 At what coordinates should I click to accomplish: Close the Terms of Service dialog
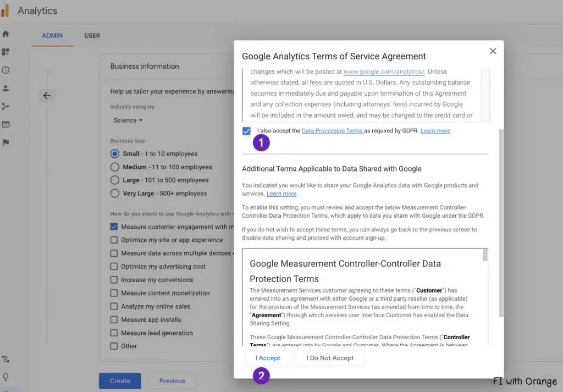[493, 51]
